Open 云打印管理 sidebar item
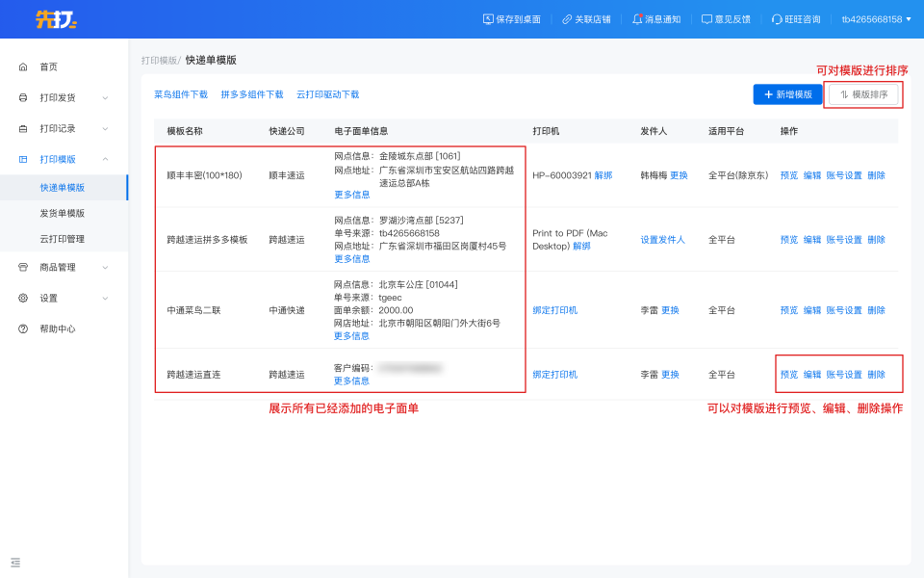Image resolution: width=924 pixels, height=578 pixels. click(63, 239)
